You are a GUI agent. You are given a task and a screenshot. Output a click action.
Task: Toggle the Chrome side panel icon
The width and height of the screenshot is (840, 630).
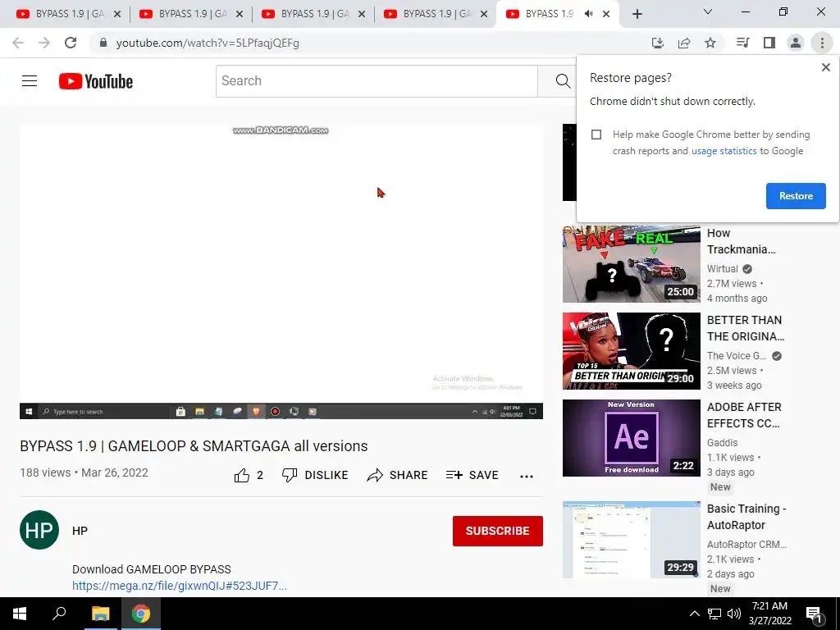769,43
